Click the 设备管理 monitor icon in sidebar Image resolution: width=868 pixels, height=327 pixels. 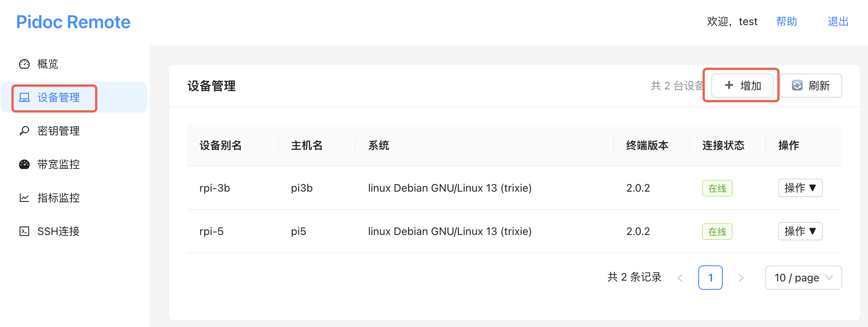click(24, 98)
